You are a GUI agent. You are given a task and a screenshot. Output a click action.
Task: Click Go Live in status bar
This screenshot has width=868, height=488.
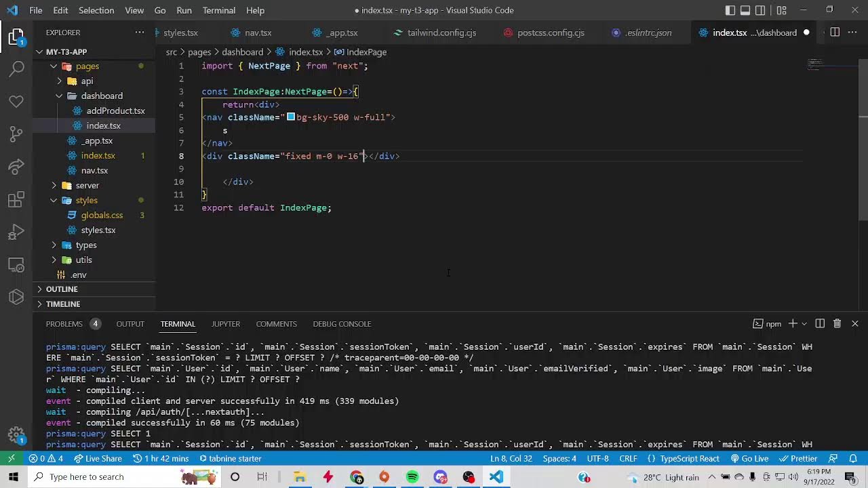click(749, 458)
